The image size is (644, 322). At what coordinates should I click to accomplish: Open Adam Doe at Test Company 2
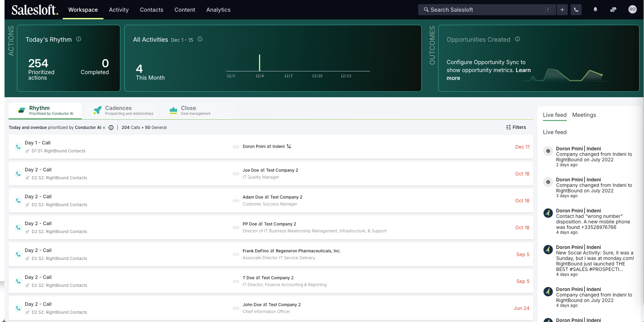272,197
